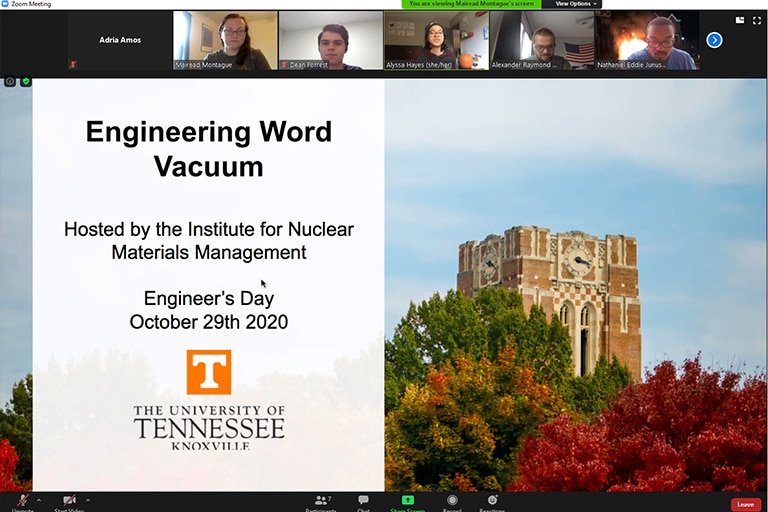Viewport: 768px width, 512px height.
Task: Open the Participants panel
Action: [322, 502]
